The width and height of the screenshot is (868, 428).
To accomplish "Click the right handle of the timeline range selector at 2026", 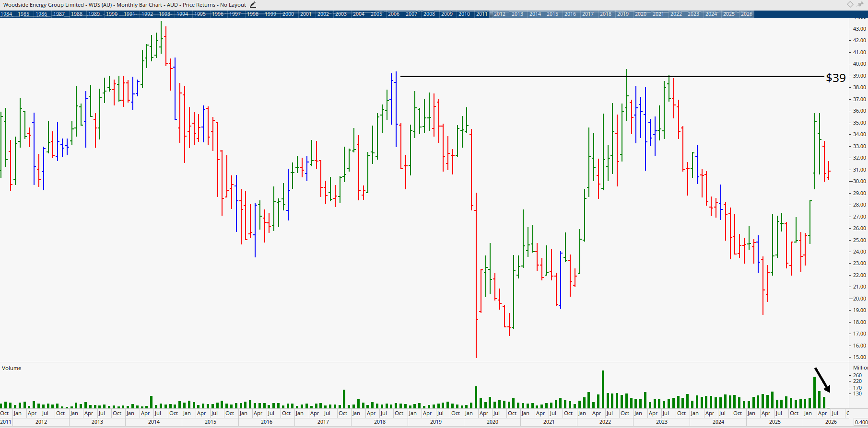I will (x=753, y=14).
